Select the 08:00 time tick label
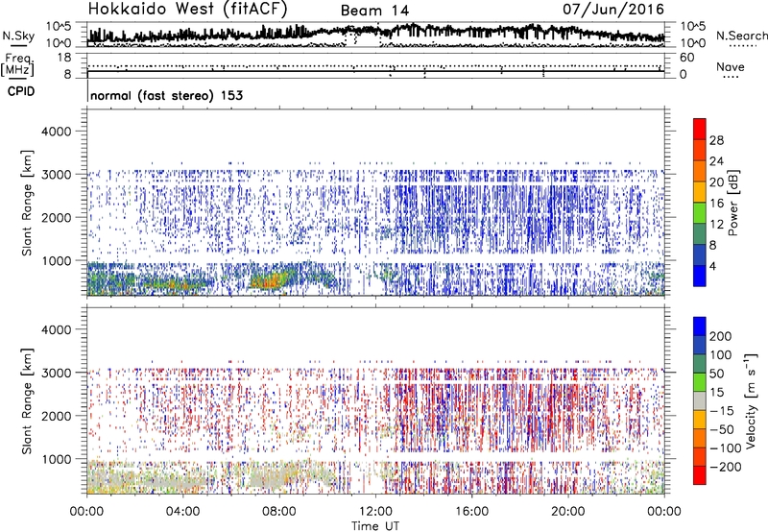The width and height of the screenshot is (768, 532). [x=279, y=512]
